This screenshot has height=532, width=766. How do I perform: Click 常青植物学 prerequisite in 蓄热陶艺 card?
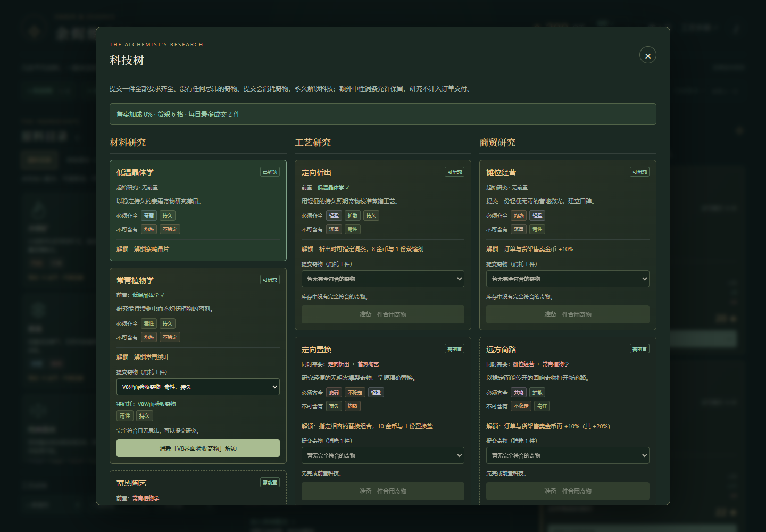tap(146, 498)
